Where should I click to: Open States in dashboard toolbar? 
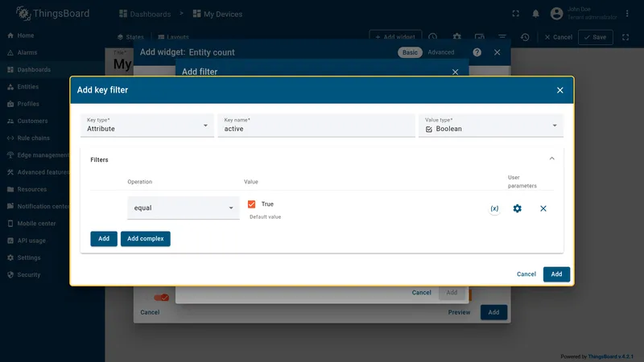pos(130,37)
